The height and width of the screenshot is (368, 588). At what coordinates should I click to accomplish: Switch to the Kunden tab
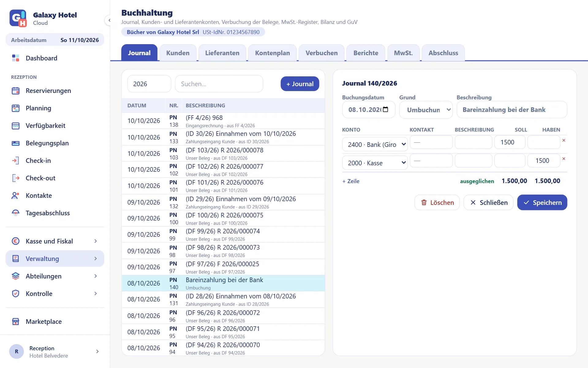178,53
